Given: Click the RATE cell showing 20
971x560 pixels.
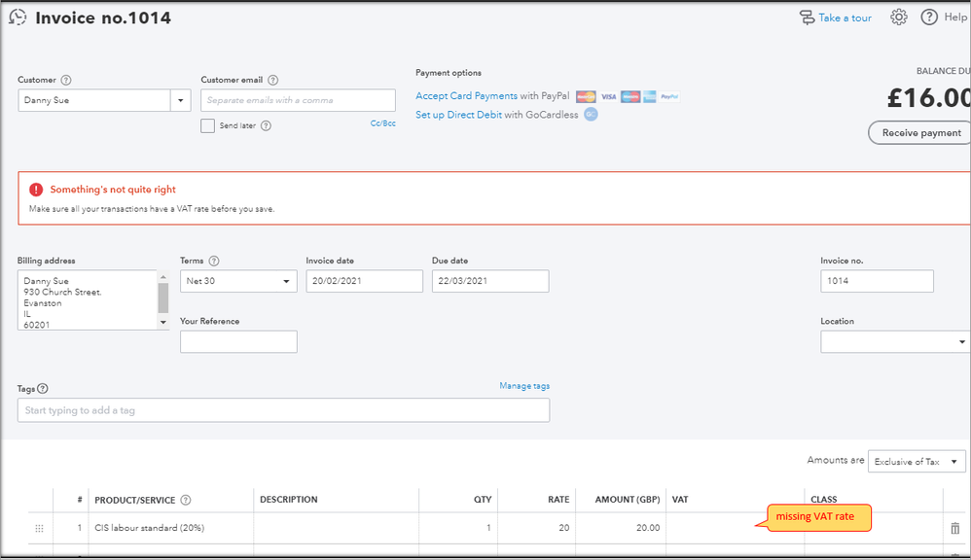Looking at the screenshot, I should click(536, 529).
